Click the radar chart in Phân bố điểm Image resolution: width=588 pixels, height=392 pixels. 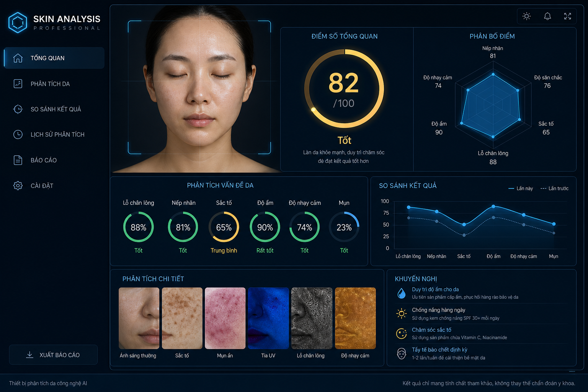pos(493,105)
